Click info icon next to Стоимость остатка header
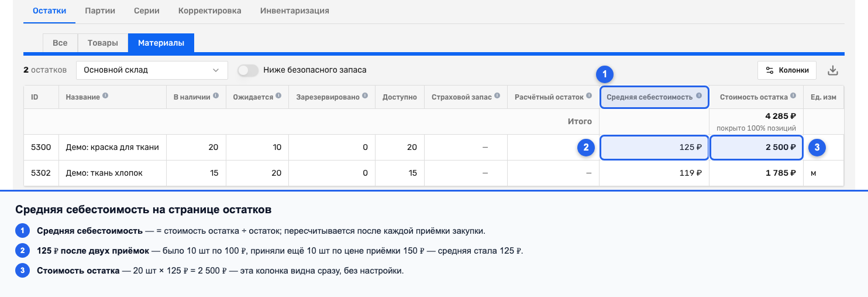 793,97
